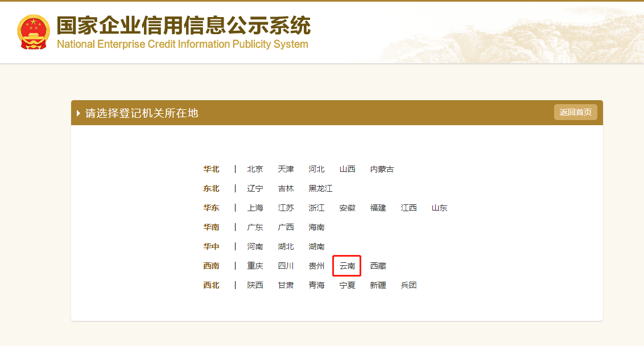Click the 国家企业信用信息公示系统 title
Screen dimensions: 644x346
pos(184,26)
